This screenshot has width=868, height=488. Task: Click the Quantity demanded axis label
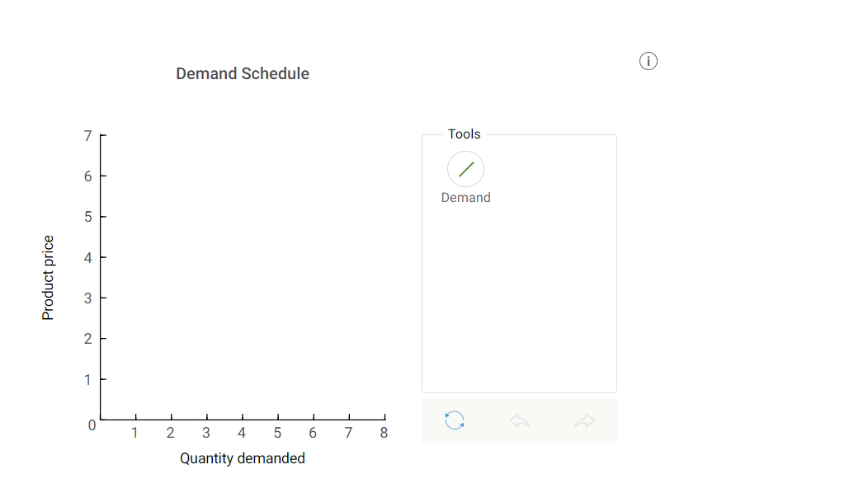243,458
